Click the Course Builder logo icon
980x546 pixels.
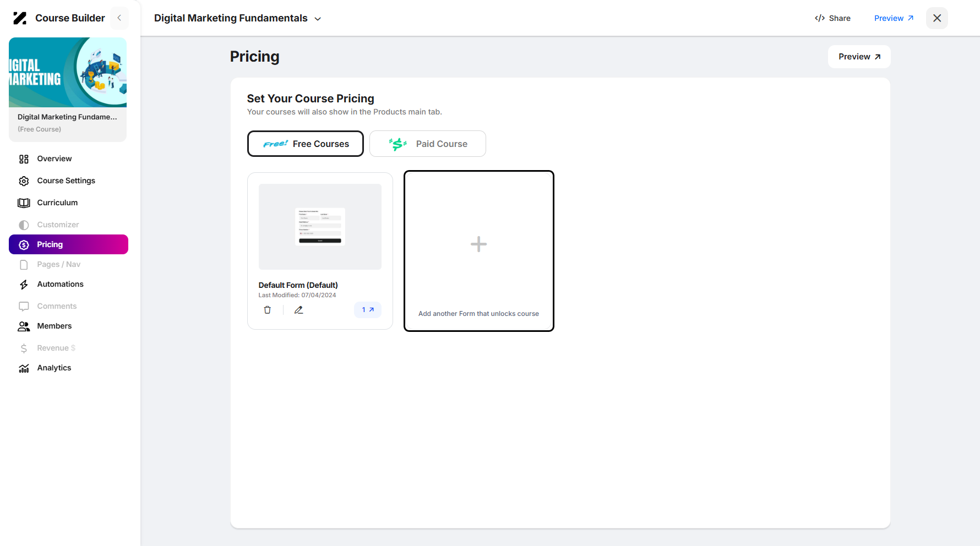[20, 18]
